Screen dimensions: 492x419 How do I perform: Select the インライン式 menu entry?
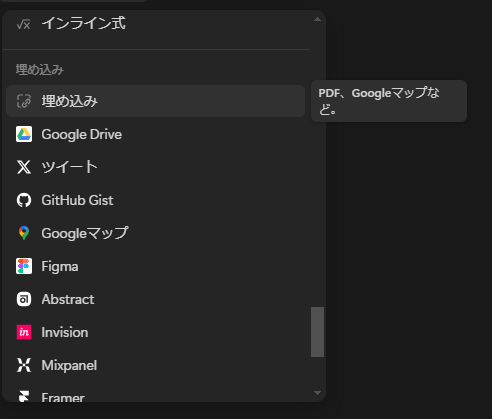pyautogui.click(x=155, y=24)
